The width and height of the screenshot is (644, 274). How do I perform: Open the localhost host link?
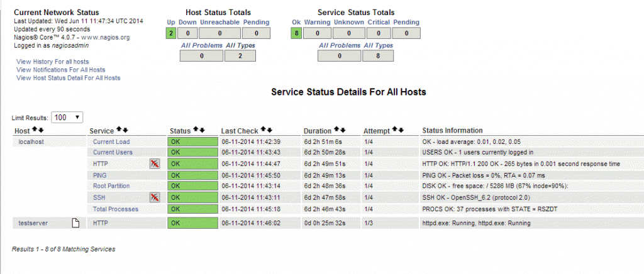click(x=31, y=141)
